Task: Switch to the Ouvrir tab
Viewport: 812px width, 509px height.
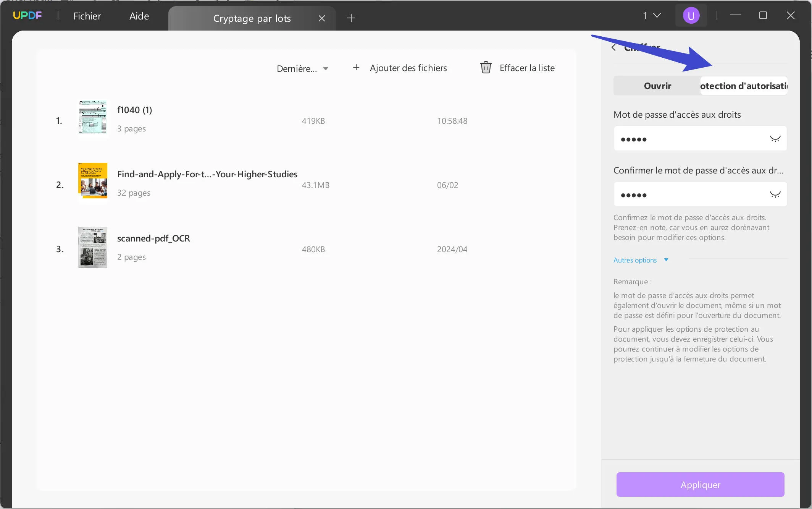Action: point(657,86)
